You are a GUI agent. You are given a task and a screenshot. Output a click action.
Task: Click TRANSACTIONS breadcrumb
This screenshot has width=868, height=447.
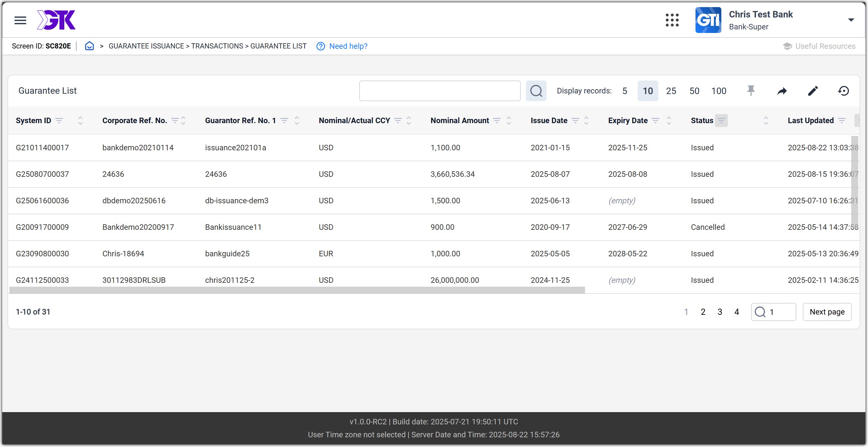tap(217, 46)
